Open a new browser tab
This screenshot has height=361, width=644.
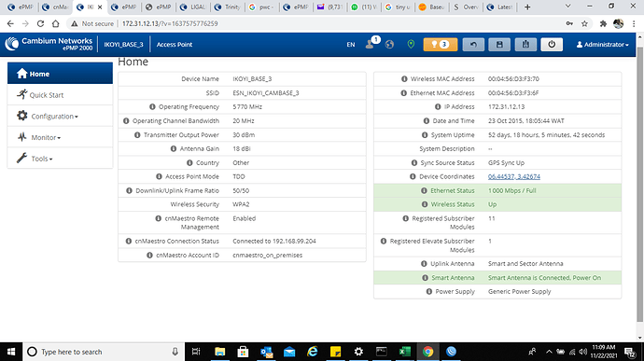click(x=527, y=7)
